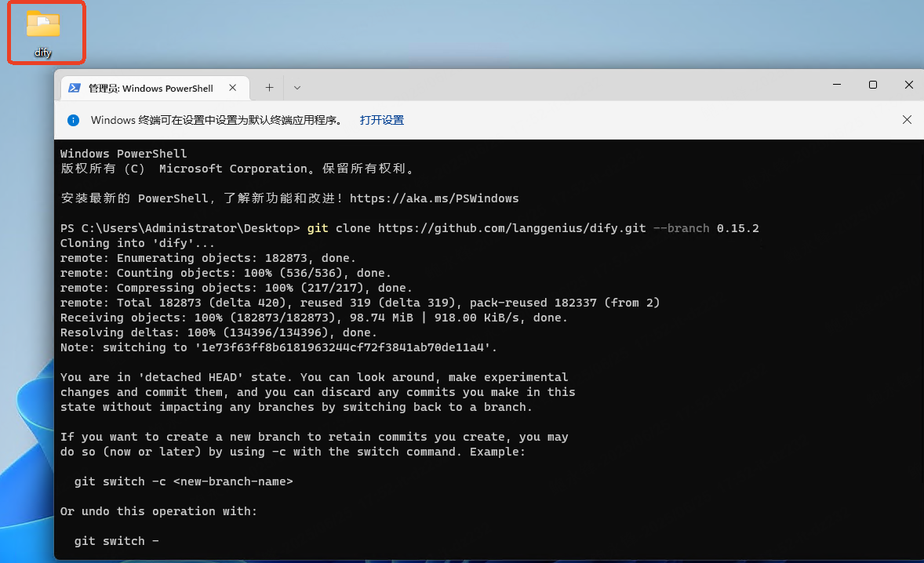Open a new terminal tab with plus
Image resolution: width=924 pixels, height=563 pixels.
point(269,88)
